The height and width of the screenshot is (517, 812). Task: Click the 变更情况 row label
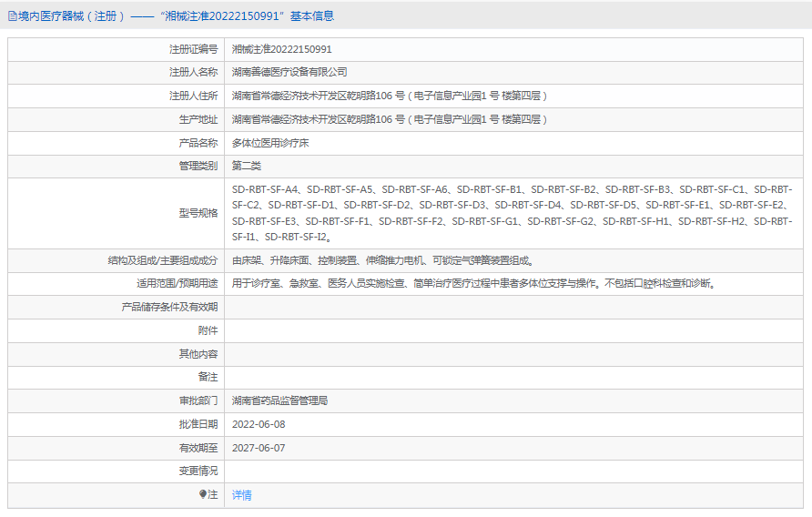pos(198,471)
